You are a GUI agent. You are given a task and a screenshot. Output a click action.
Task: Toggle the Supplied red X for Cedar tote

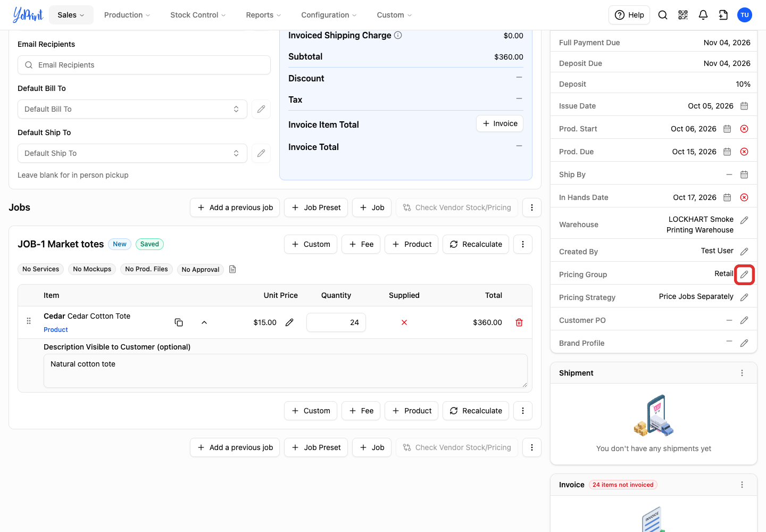pyautogui.click(x=404, y=322)
